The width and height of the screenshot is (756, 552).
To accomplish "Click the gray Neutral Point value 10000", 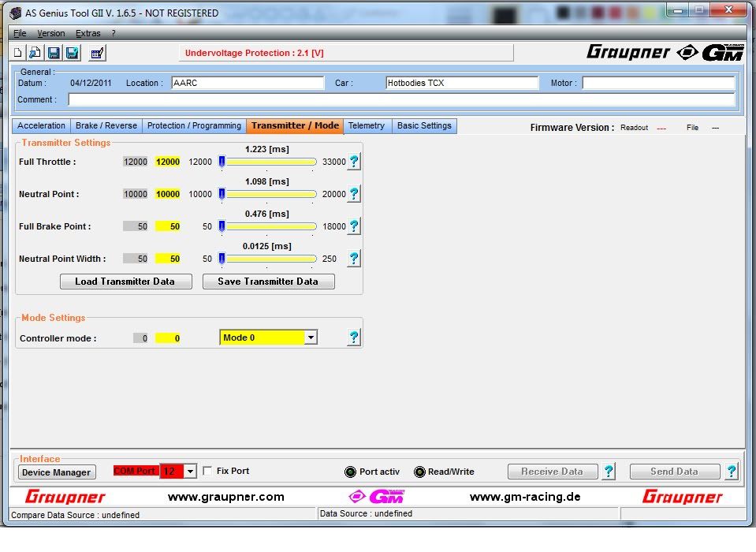I will coord(136,194).
